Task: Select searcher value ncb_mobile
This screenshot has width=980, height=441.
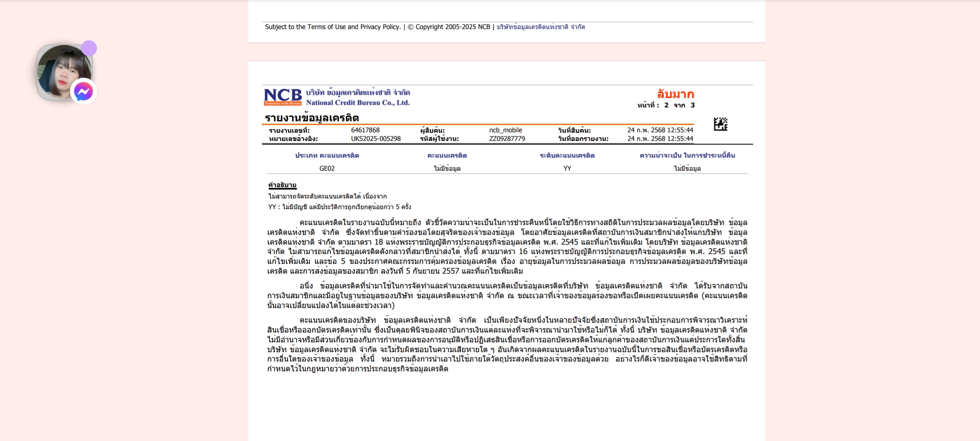Action: pyautogui.click(x=506, y=130)
